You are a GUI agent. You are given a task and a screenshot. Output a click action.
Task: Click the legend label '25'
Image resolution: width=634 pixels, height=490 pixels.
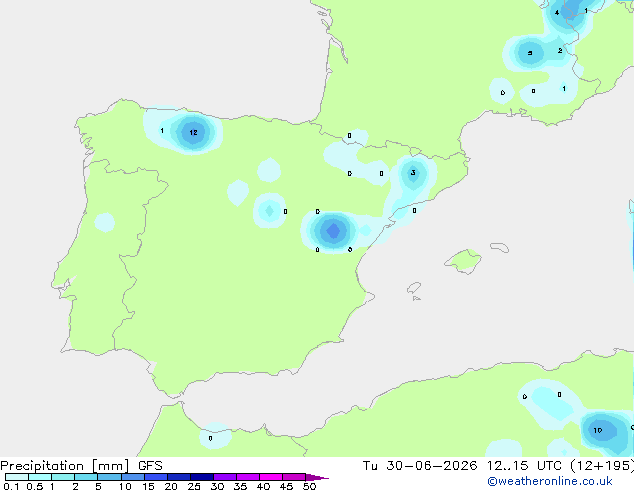[x=194, y=486]
